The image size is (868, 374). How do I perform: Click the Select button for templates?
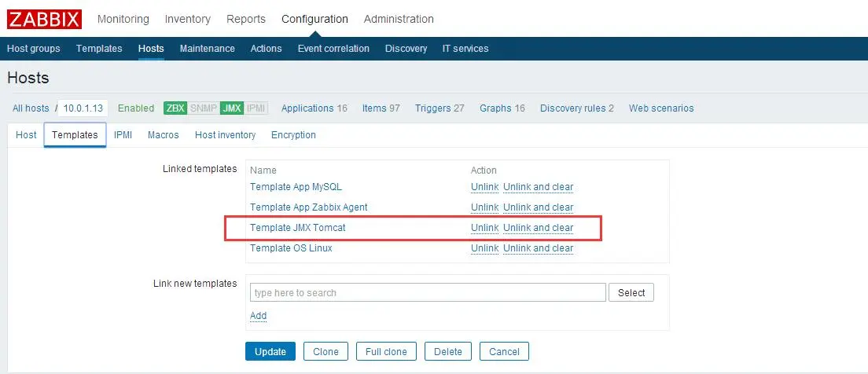(631, 292)
